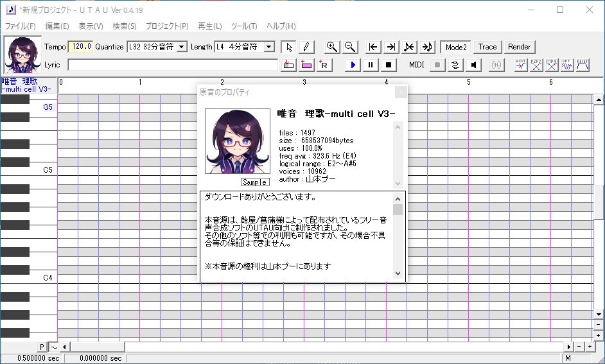The width and height of the screenshot is (605, 364).
Task: Click the speaker icon next to MIDI
Action: click(473, 65)
